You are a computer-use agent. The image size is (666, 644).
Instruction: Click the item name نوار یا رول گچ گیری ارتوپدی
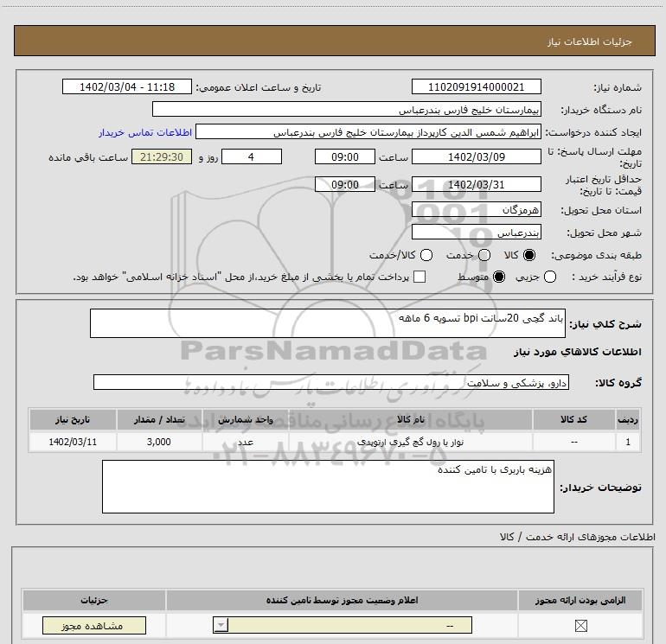[x=410, y=442]
